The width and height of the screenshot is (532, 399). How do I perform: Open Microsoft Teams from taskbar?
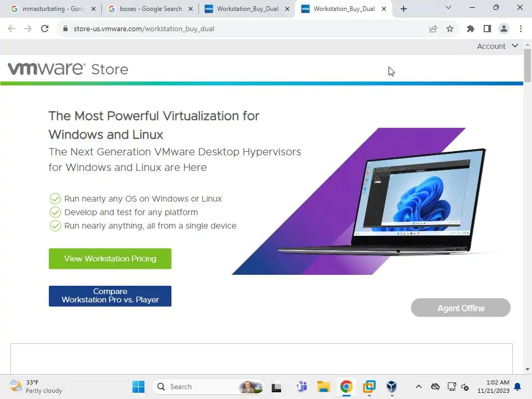coord(301,387)
